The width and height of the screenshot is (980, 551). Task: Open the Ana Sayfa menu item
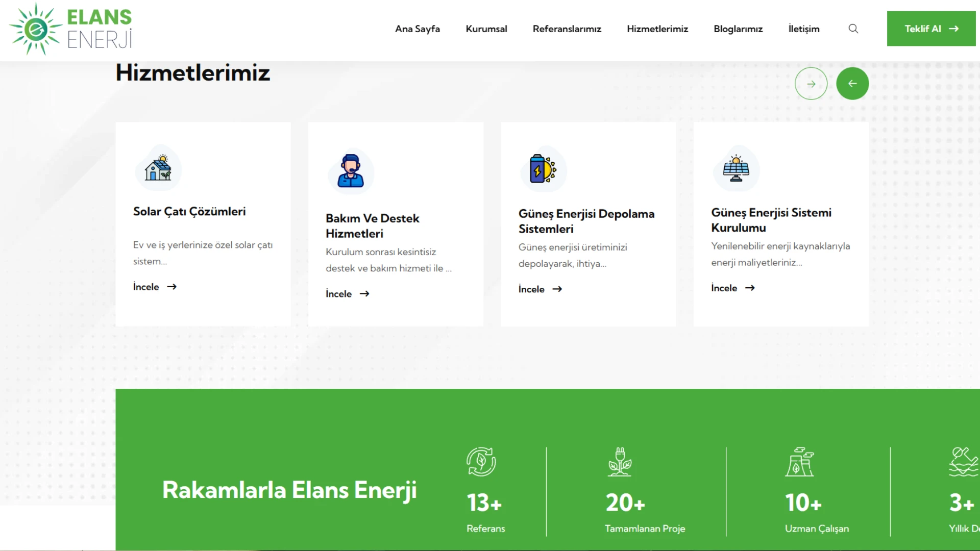pyautogui.click(x=417, y=29)
